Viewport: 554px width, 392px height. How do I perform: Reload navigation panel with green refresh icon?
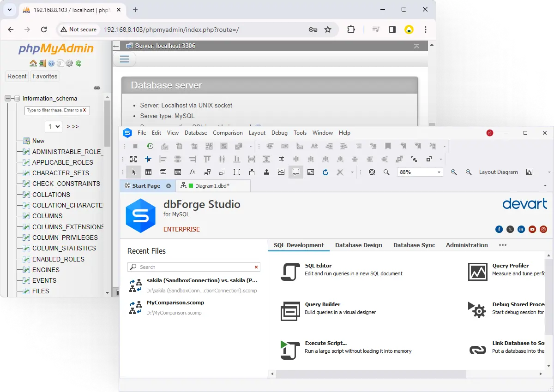point(78,64)
